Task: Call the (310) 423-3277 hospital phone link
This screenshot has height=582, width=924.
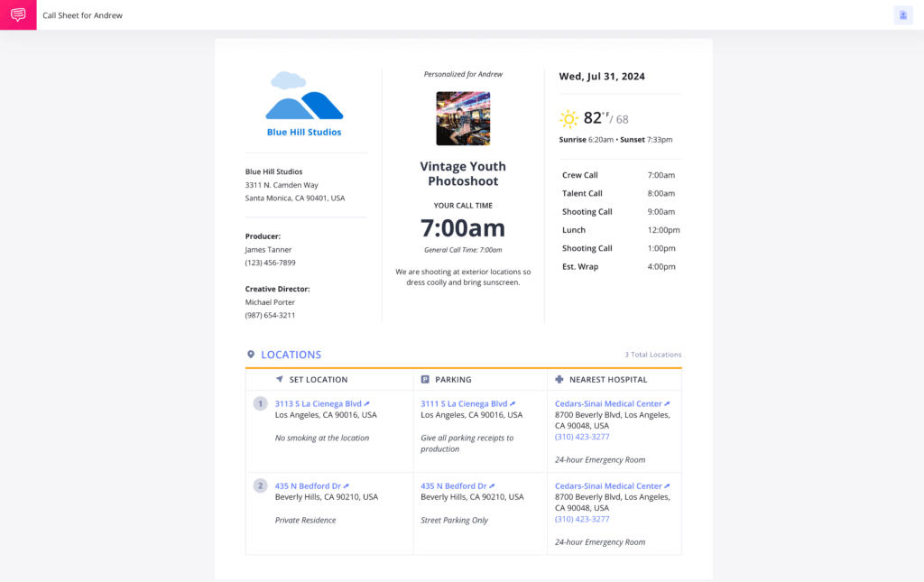Action: [x=581, y=436]
